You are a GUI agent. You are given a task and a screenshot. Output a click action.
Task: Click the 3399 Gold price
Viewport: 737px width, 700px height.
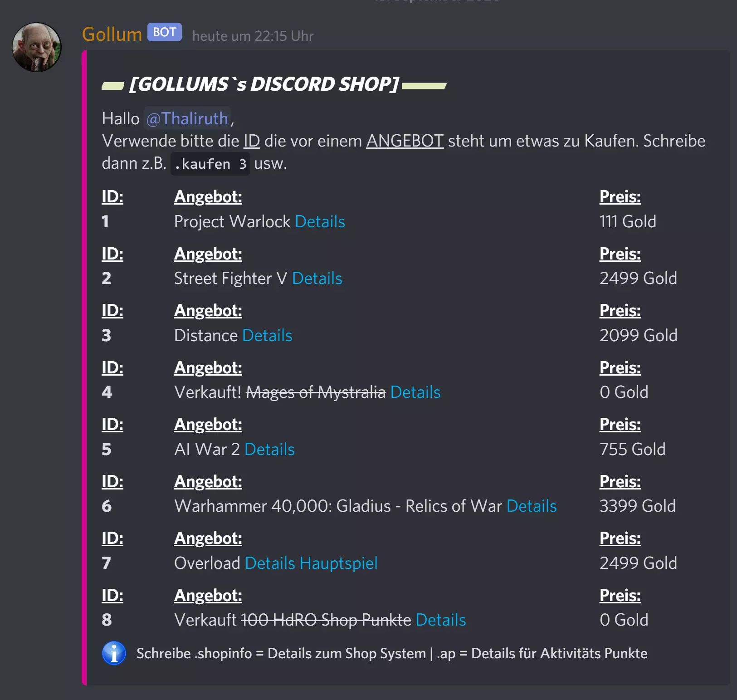[637, 506]
